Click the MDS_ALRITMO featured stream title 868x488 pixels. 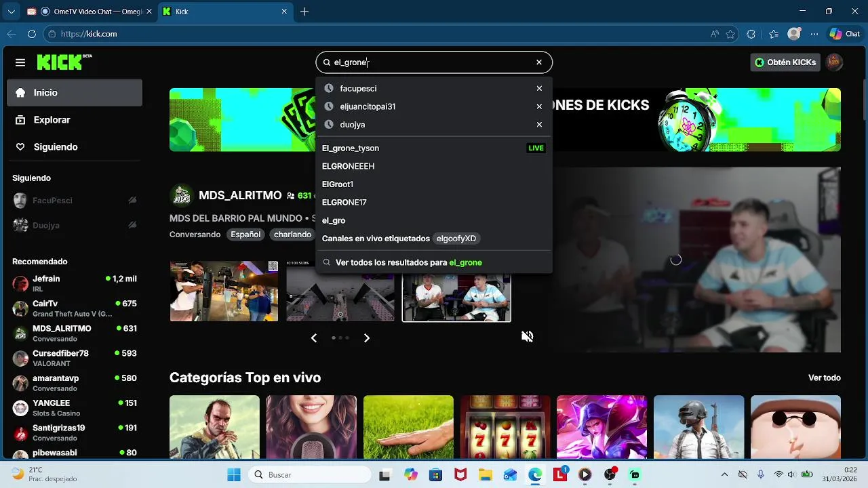point(240,195)
